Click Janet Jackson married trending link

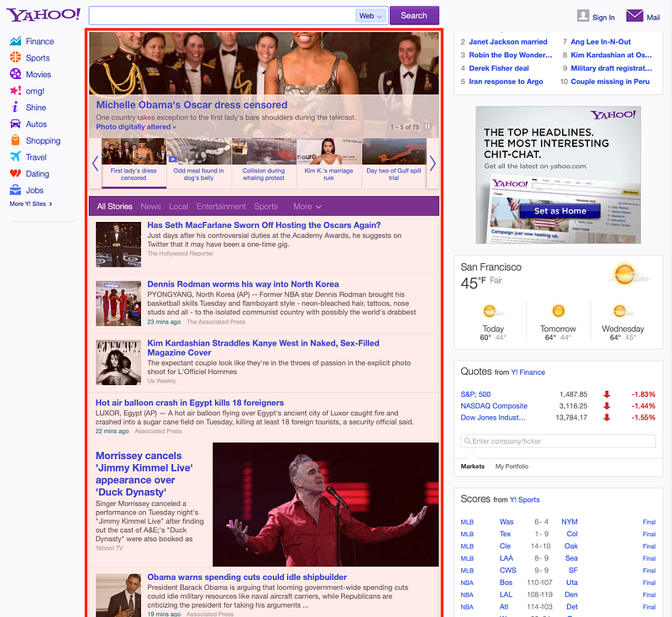[x=508, y=41]
